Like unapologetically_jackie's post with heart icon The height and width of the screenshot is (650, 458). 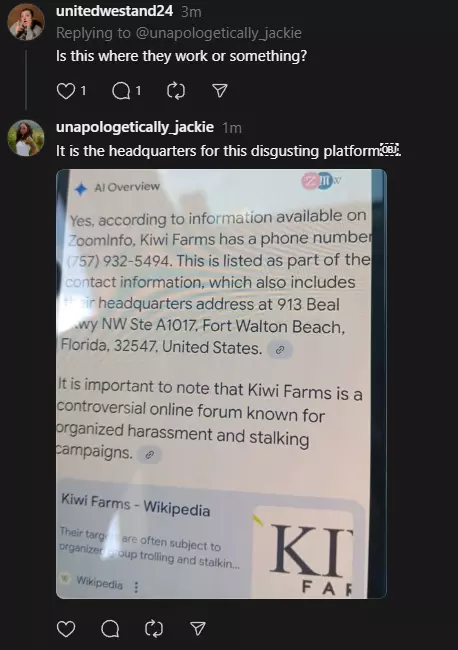(x=66, y=629)
